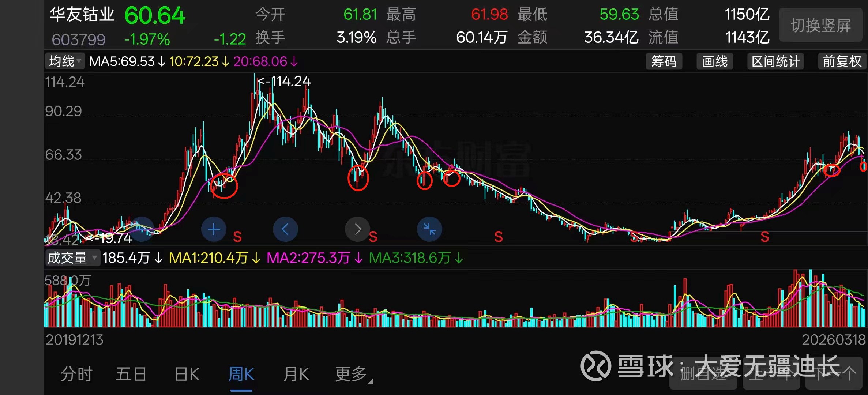This screenshot has height=395, width=868.
Task: Tap the leftmost circular chart control
Action: pyautogui.click(x=142, y=229)
